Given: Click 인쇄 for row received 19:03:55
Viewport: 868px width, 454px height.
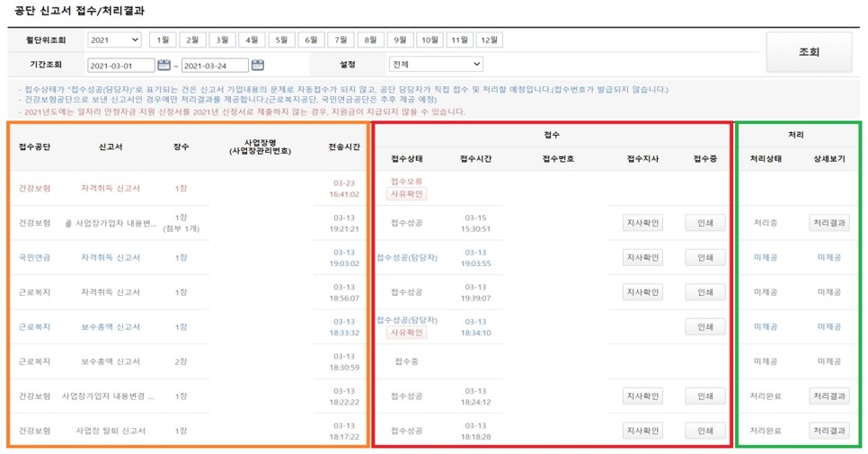Looking at the screenshot, I should [705, 257].
